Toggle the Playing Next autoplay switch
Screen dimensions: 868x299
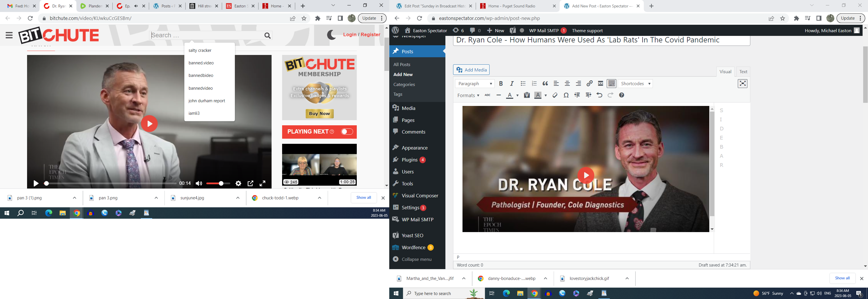point(347,132)
